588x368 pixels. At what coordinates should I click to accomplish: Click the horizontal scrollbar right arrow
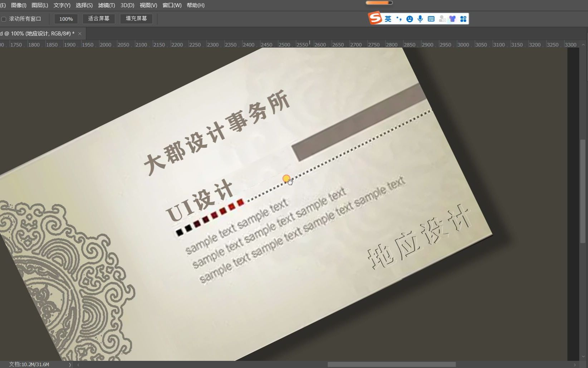(575, 365)
